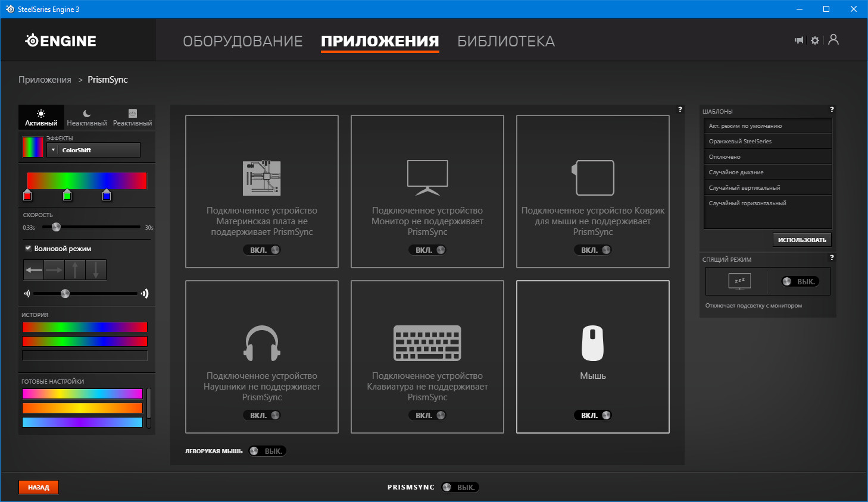Open the megaphone announcements icon
The image size is (868, 502).
[799, 40]
